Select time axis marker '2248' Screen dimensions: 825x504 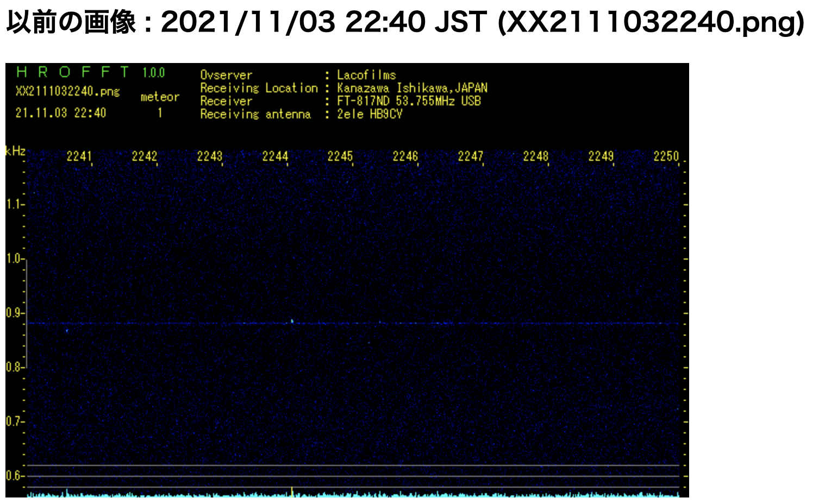pyautogui.click(x=536, y=156)
